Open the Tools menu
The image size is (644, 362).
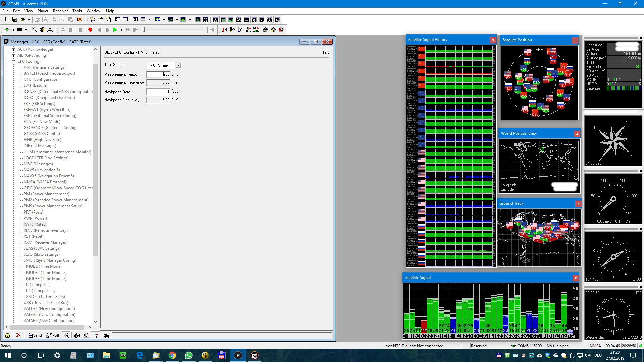tap(77, 11)
